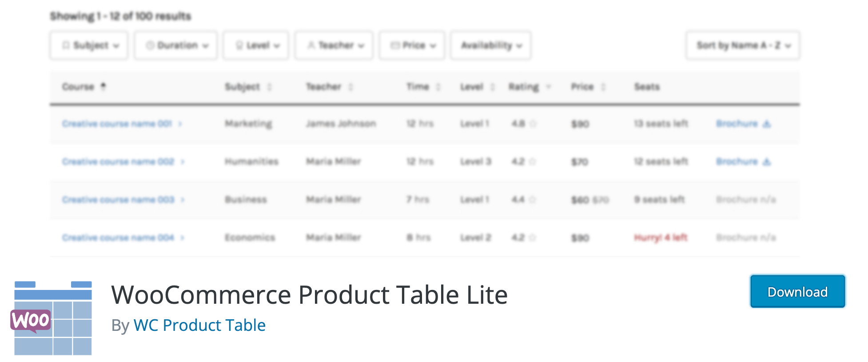
Task: Open Creative course name 001 link
Action: (x=117, y=124)
